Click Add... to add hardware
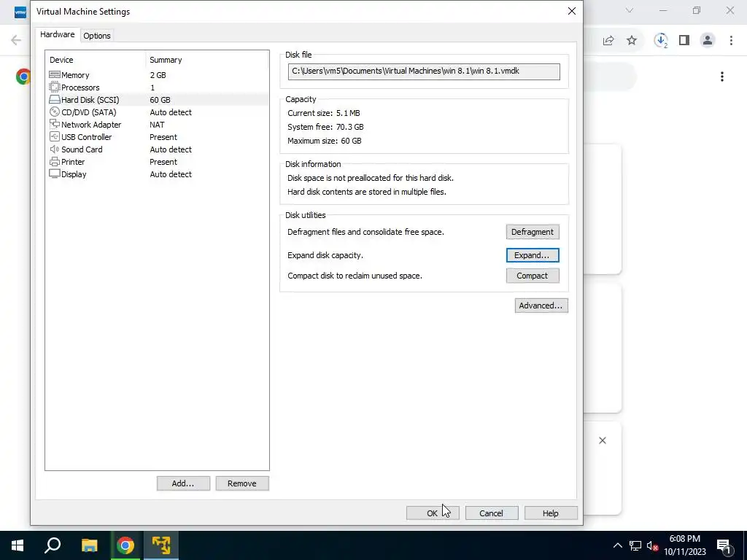 pyautogui.click(x=183, y=483)
